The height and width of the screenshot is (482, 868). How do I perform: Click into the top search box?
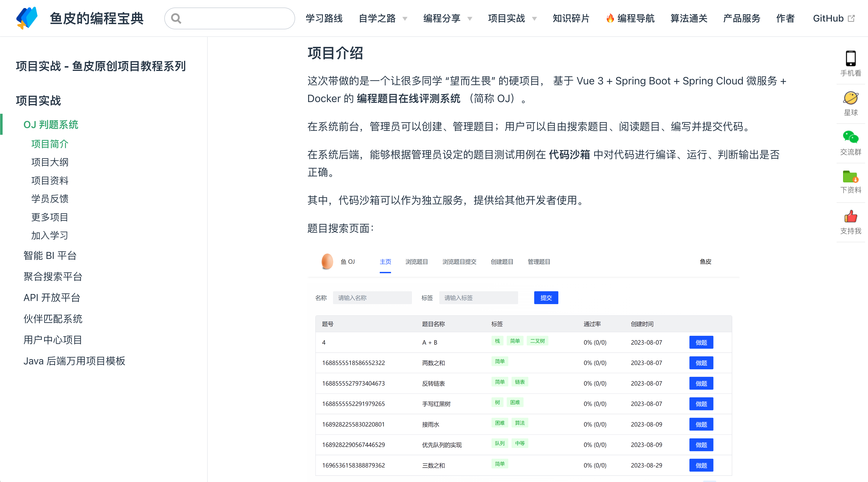point(236,18)
